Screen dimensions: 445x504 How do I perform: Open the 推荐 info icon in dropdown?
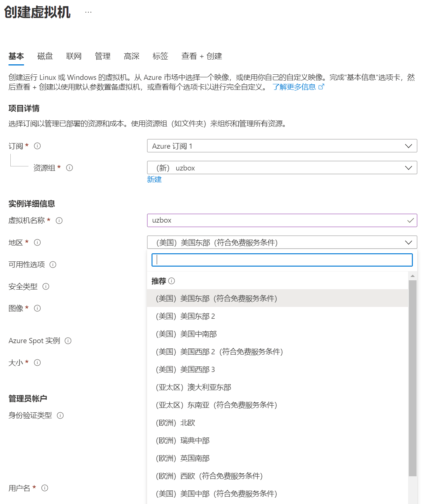pos(172,281)
